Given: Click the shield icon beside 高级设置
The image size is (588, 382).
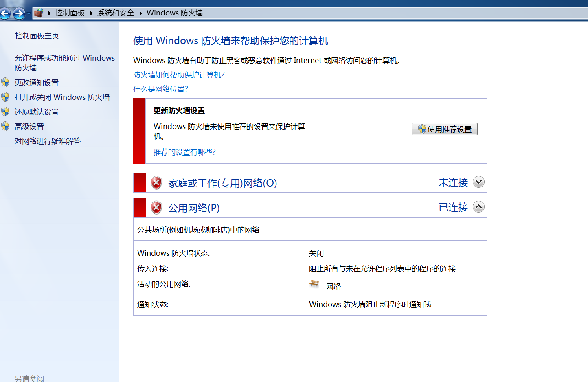Looking at the screenshot, I should click(6, 126).
